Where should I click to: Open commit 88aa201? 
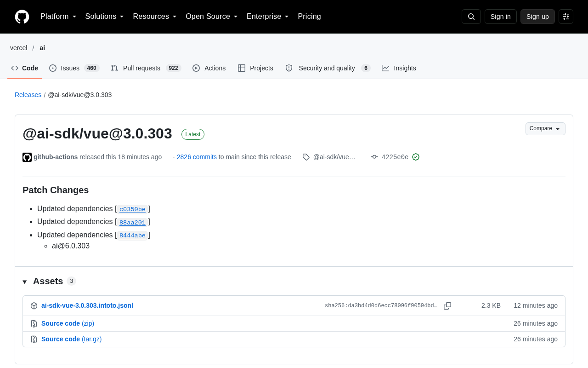132,223
